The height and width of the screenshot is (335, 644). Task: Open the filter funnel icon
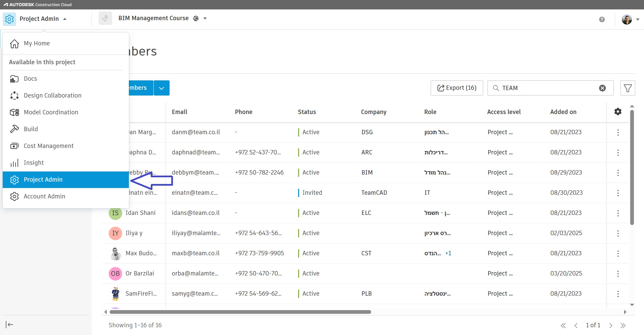[628, 88]
